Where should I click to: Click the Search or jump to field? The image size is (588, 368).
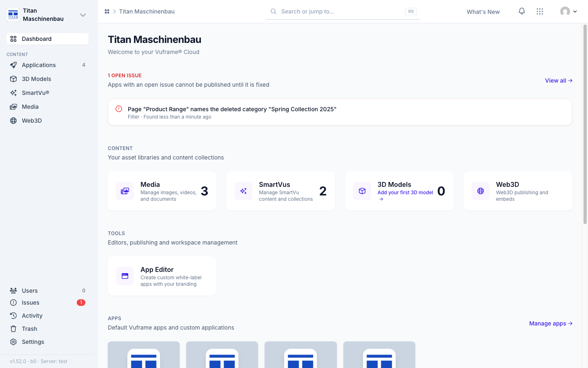point(343,11)
